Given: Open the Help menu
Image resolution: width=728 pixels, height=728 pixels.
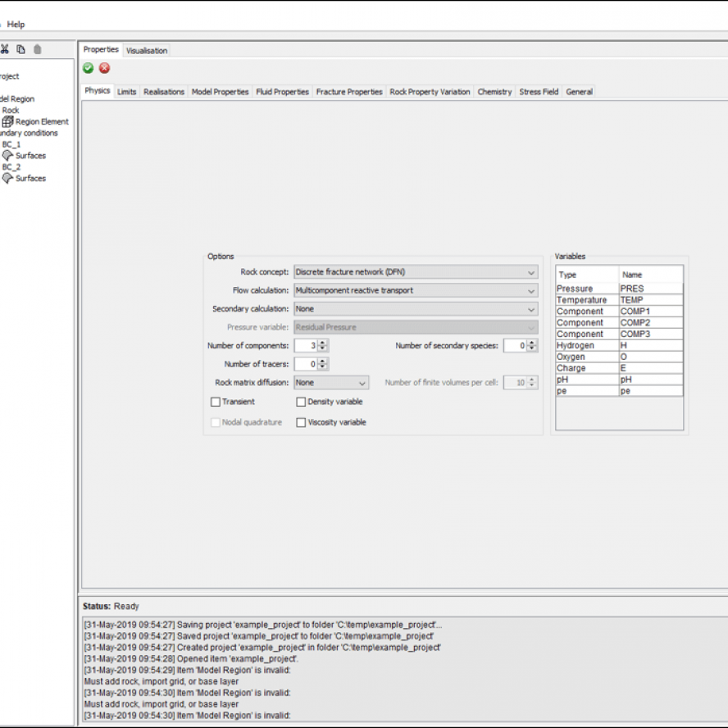Looking at the screenshot, I should tap(16, 25).
